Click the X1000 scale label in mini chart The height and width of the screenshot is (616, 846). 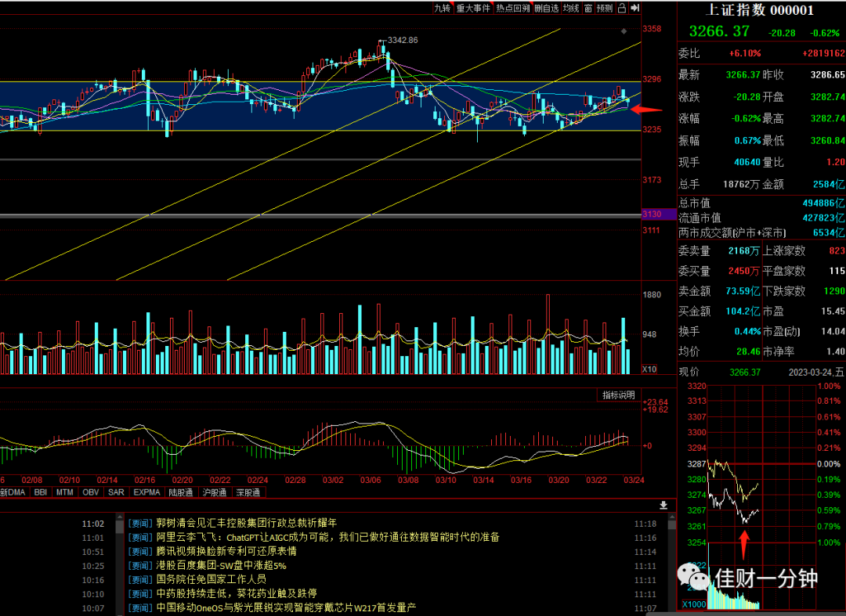click(x=694, y=604)
